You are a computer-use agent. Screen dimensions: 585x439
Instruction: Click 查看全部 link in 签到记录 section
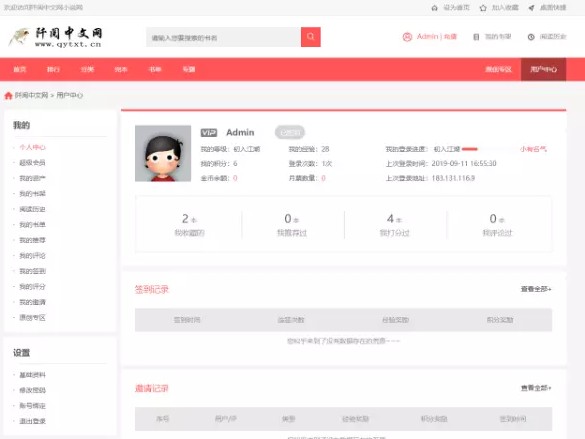coord(536,289)
